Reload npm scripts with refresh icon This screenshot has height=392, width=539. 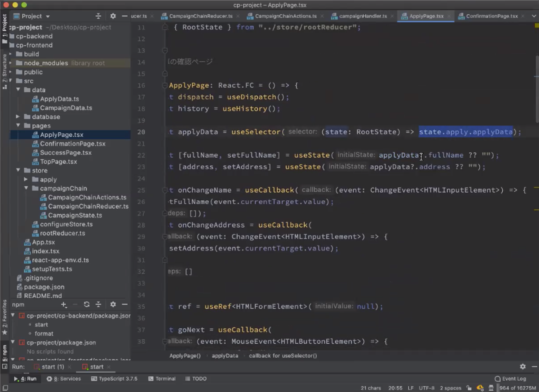pyautogui.click(x=86, y=304)
